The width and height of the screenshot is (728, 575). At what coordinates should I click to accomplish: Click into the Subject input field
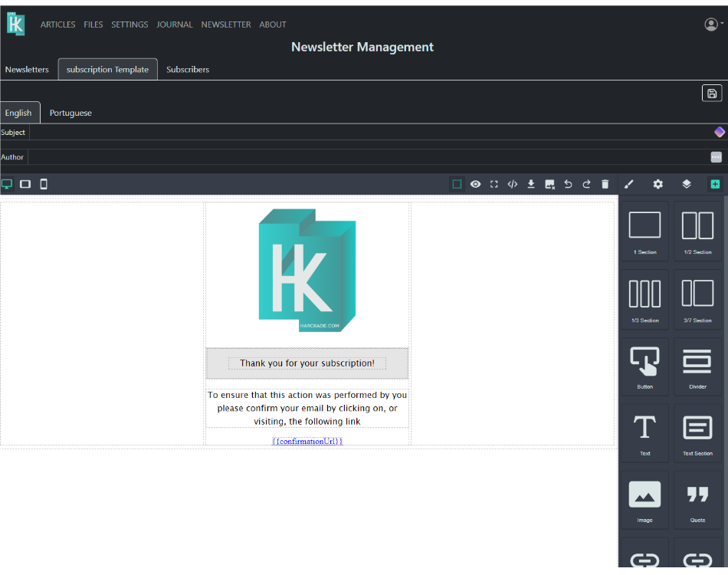(379, 133)
